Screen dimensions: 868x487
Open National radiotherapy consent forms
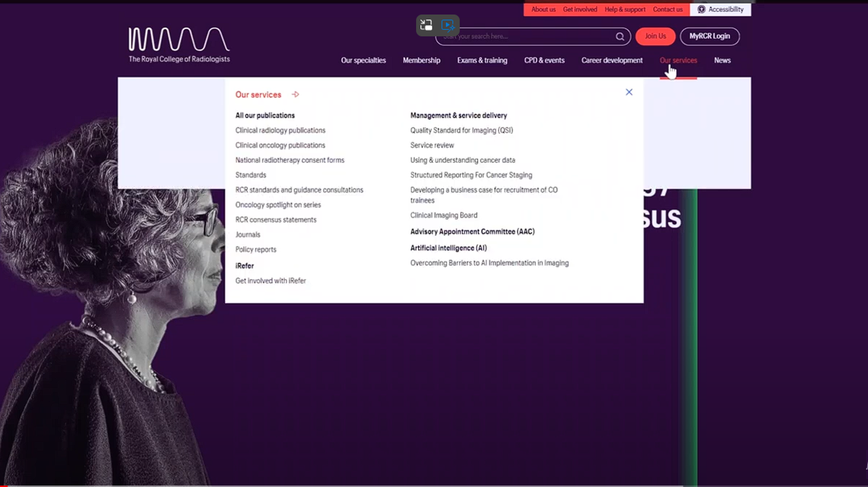(290, 160)
